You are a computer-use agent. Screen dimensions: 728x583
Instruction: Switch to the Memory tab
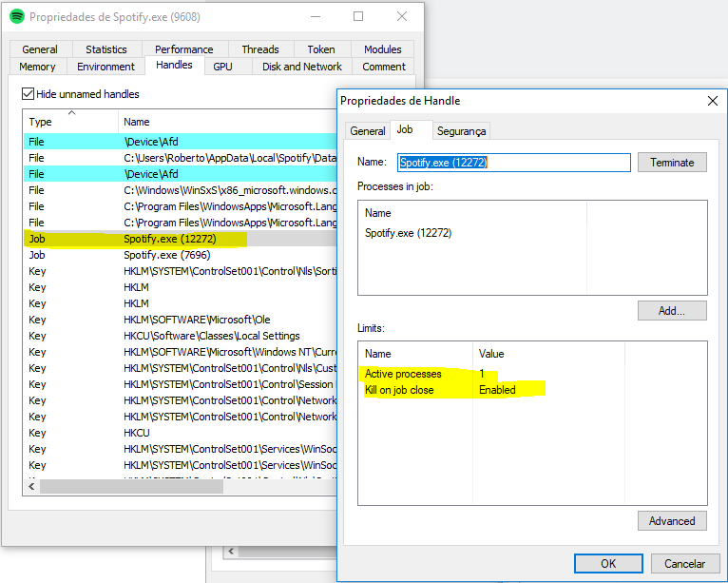37,67
